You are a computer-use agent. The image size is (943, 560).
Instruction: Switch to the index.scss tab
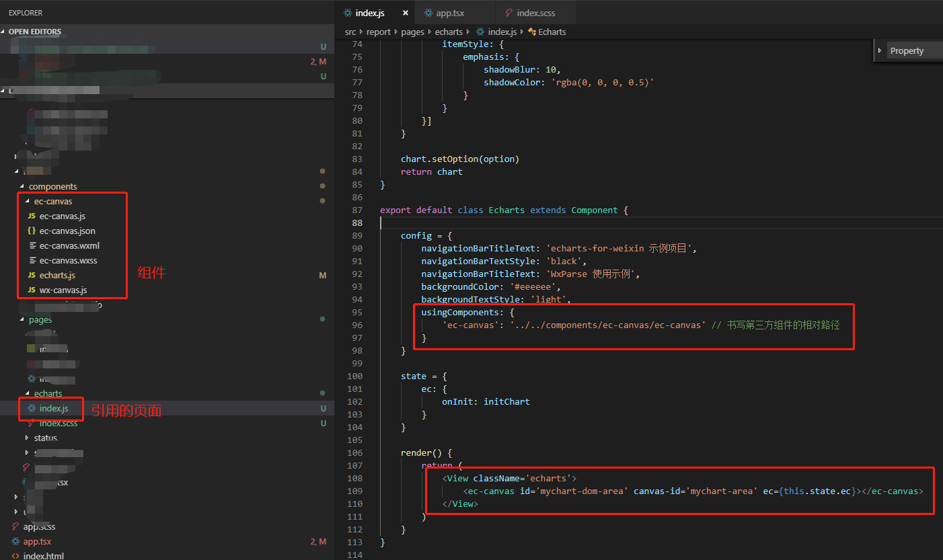pyautogui.click(x=535, y=12)
